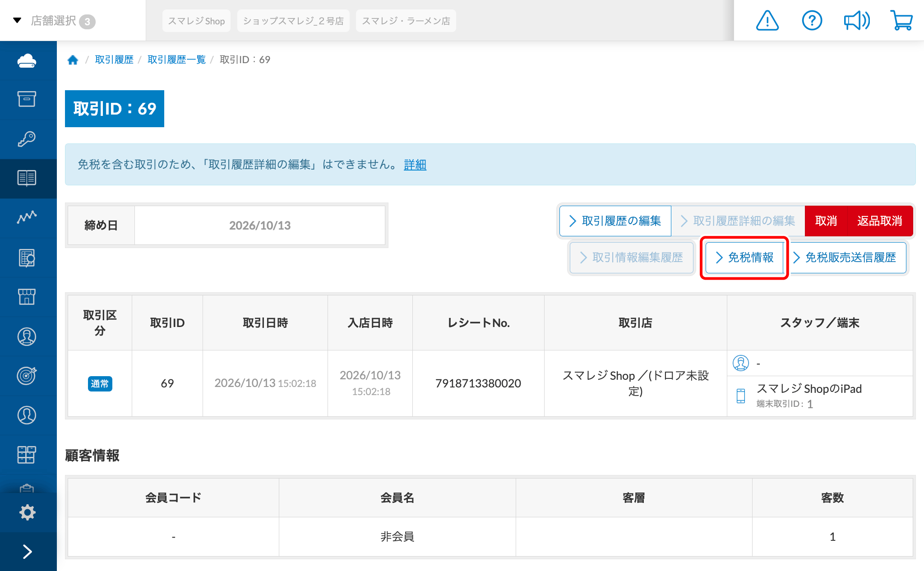
Task: Open the grid layout sidebar icon
Action: 27,455
